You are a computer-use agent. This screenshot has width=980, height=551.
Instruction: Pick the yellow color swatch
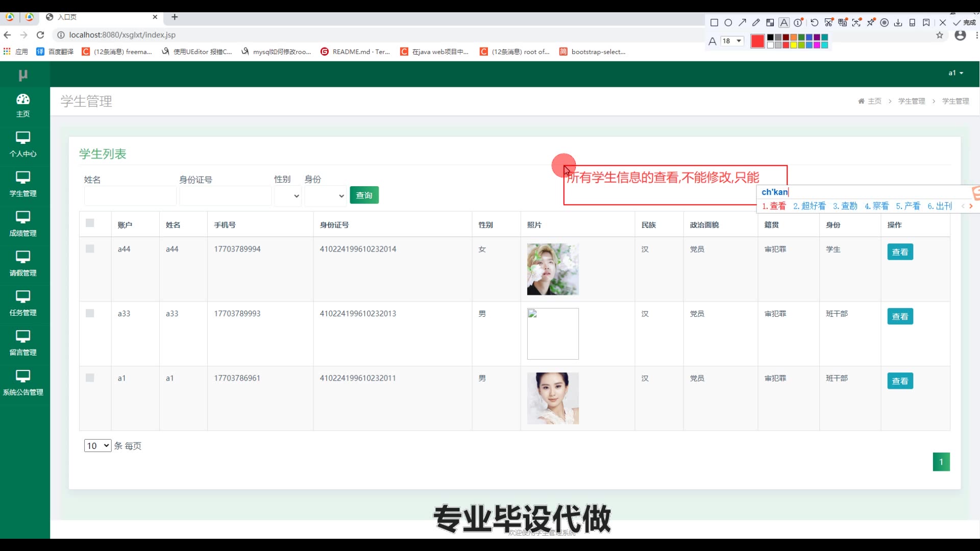(x=794, y=45)
